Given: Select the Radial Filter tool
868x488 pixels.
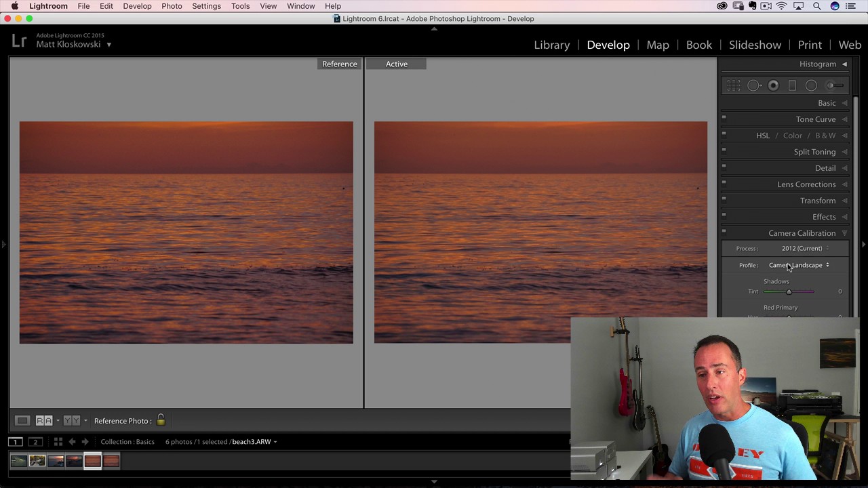Looking at the screenshot, I should tap(811, 85).
